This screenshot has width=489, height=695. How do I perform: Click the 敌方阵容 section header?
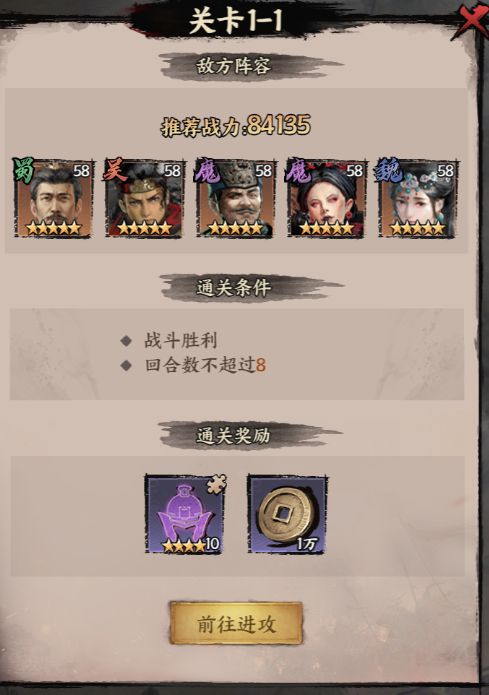click(x=234, y=66)
